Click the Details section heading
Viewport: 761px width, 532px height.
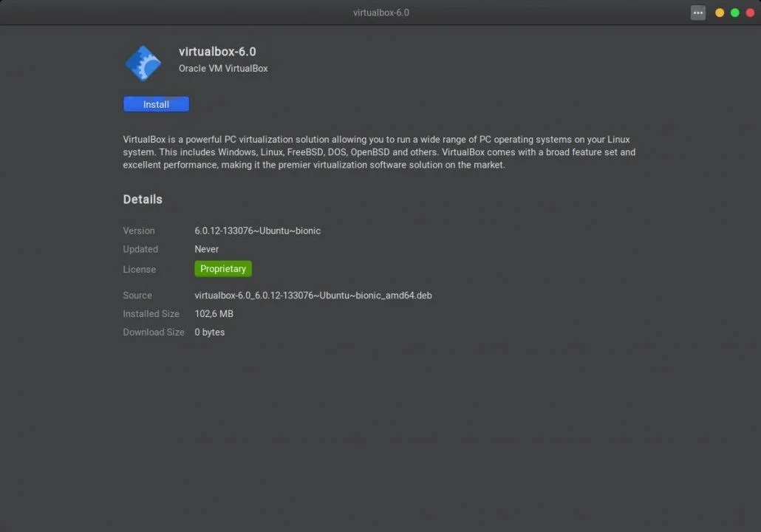[x=142, y=199]
